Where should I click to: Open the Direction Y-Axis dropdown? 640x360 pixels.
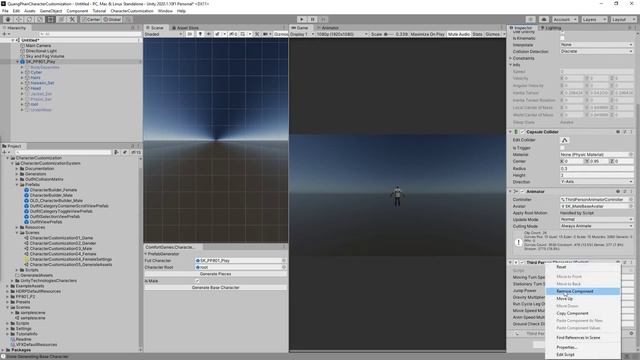click(x=596, y=182)
